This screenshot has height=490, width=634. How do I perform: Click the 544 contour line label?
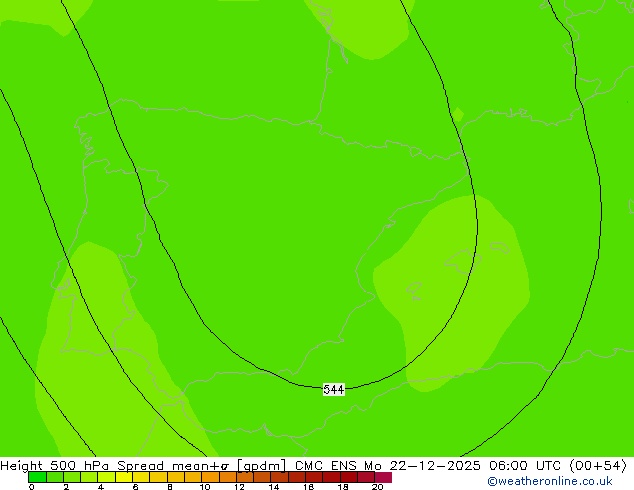[334, 389]
